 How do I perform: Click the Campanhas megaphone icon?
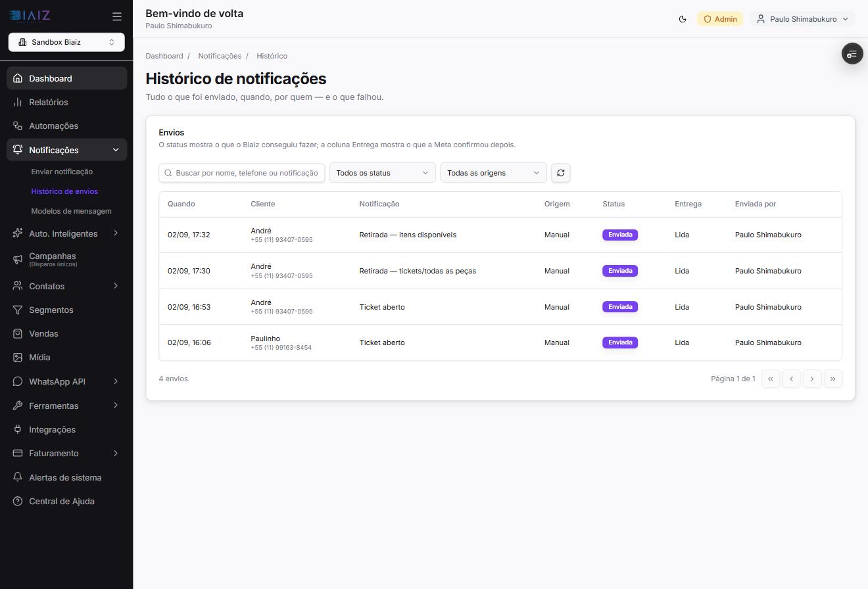tap(18, 259)
